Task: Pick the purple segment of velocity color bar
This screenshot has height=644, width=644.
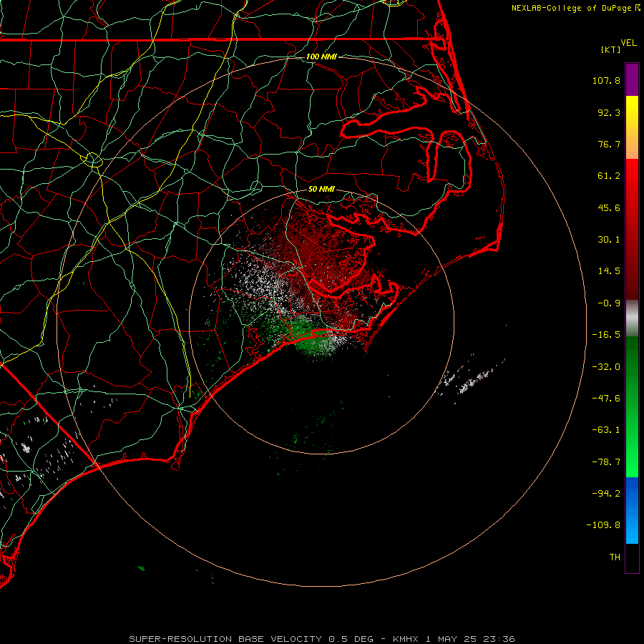Action: point(632,79)
